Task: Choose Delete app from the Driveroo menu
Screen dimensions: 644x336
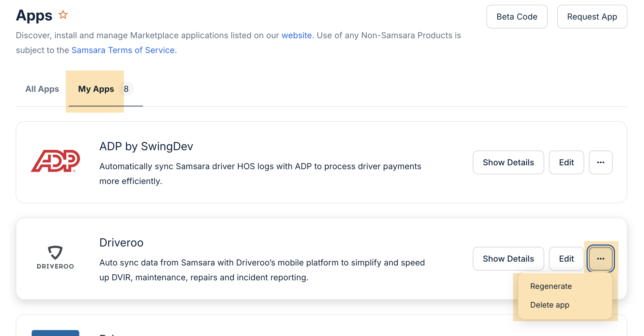Action: coord(550,305)
